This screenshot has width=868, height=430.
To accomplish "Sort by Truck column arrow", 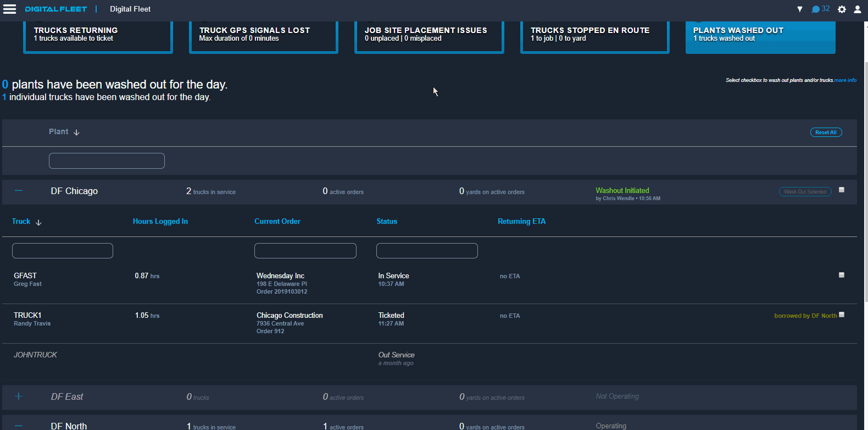I will (38, 222).
